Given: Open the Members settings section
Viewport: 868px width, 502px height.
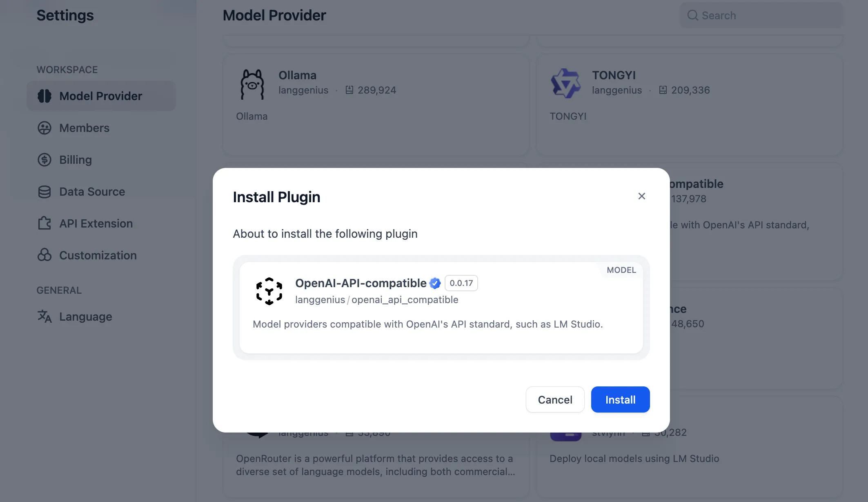Looking at the screenshot, I should 84,128.
